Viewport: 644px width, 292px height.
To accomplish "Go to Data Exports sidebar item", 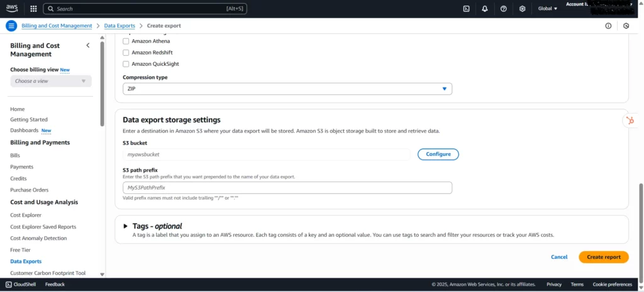I will pos(26,261).
